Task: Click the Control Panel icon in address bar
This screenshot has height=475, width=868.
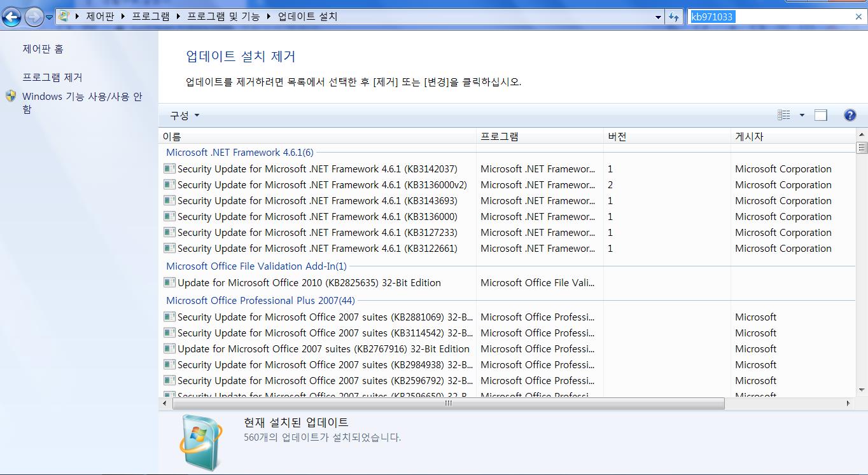Action: click(x=64, y=17)
